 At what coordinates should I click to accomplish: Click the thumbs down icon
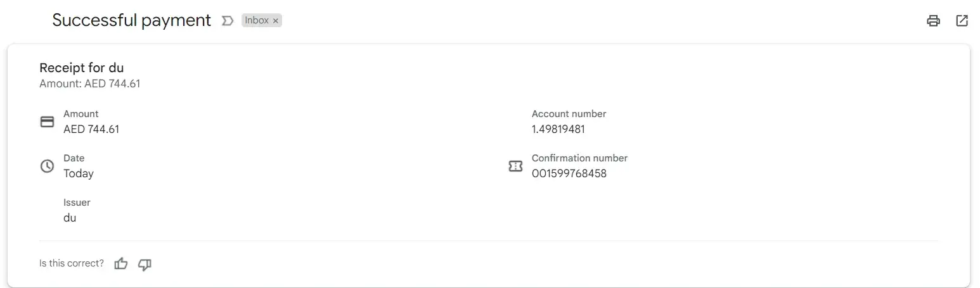point(145,264)
